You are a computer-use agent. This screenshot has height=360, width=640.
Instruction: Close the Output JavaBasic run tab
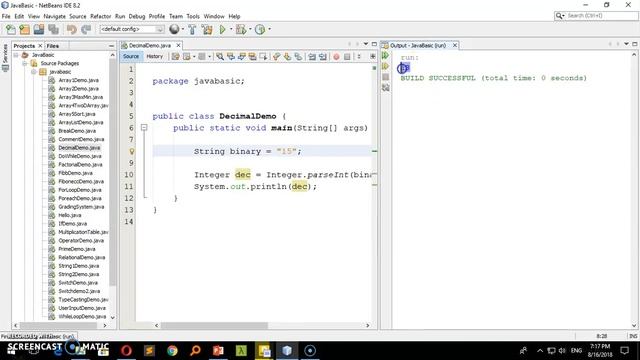click(455, 45)
